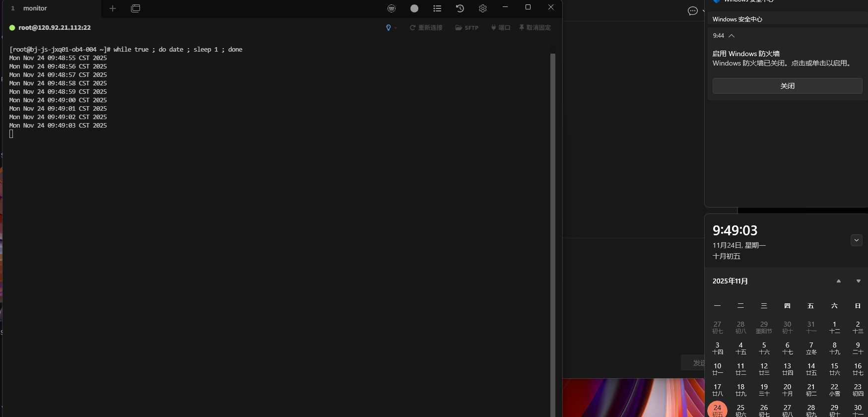This screenshot has height=417, width=868.
Task: Open terminal settings gear
Action: pos(483,8)
